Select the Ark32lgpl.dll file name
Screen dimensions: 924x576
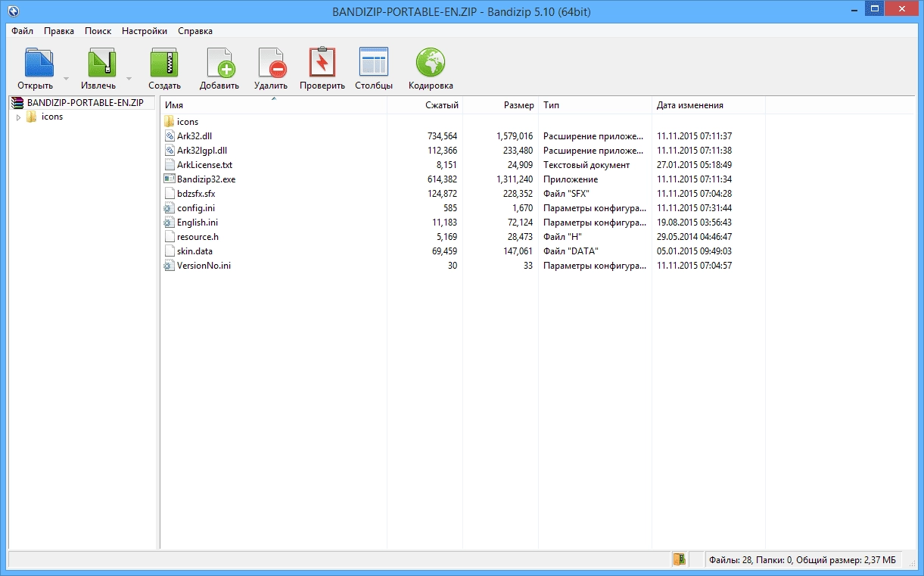tap(201, 151)
